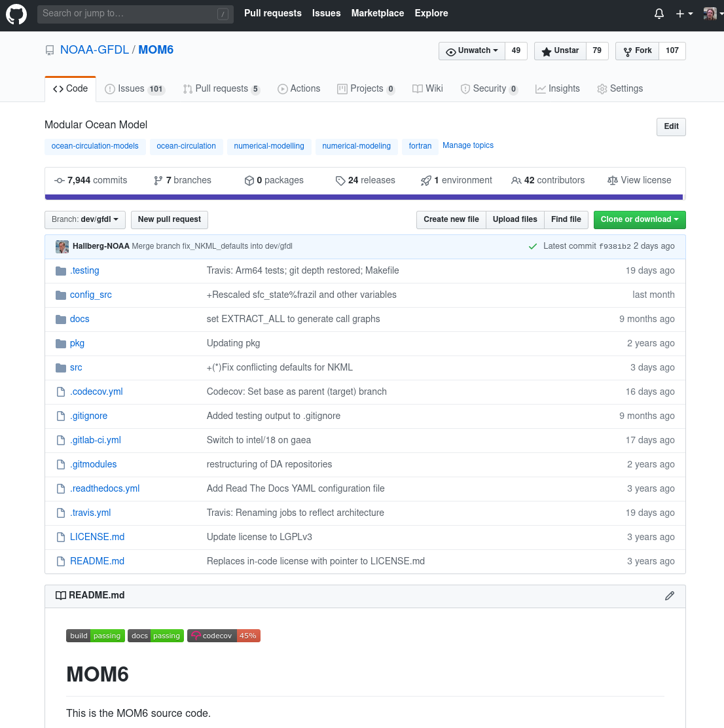Click the GitHub Octocat logo
This screenshot has width=724, height=728.
pos(16,14)
